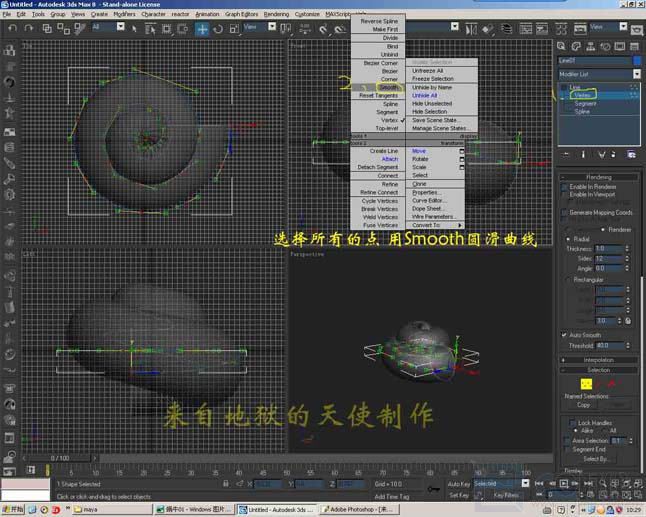Expand the Interpolation rollout

pos(599,360)
